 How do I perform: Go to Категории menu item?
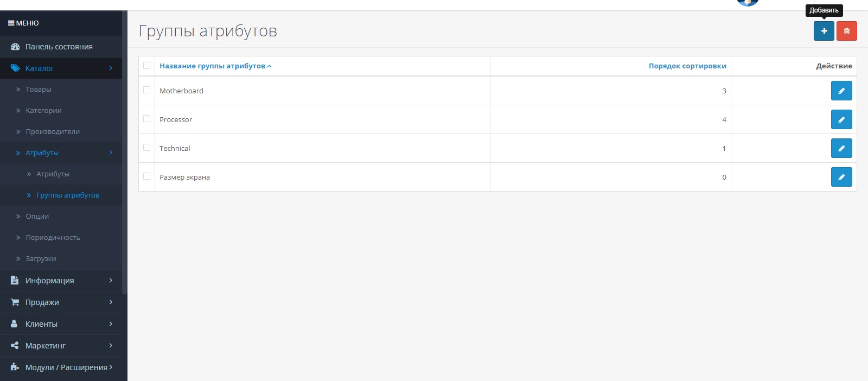tap(43, 111)
